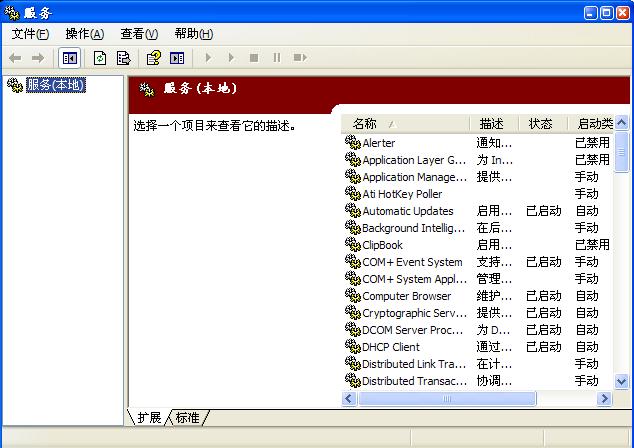Click the vertical scrollbar down arrow
This screenshot has width=634, height=448.
click(621, 381)
